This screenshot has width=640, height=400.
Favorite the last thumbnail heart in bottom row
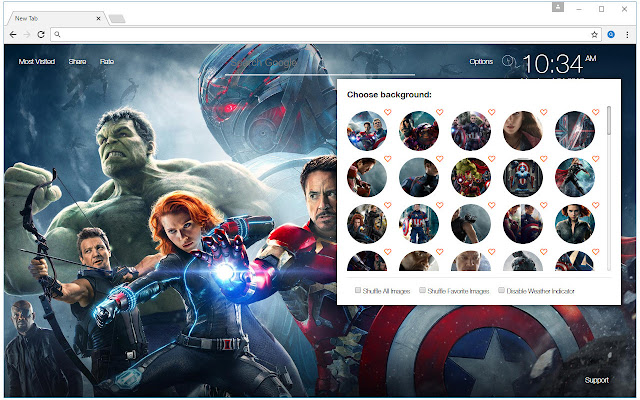coord(596,252)
